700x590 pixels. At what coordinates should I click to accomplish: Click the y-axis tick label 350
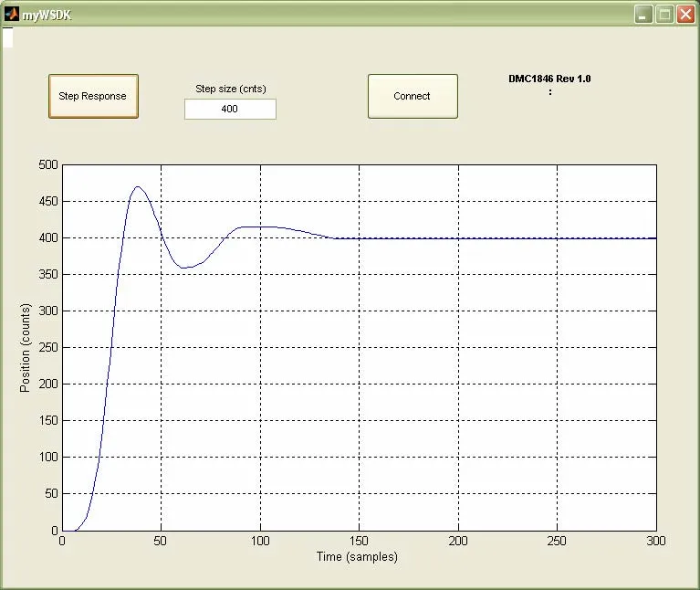(x=48, y=274)
